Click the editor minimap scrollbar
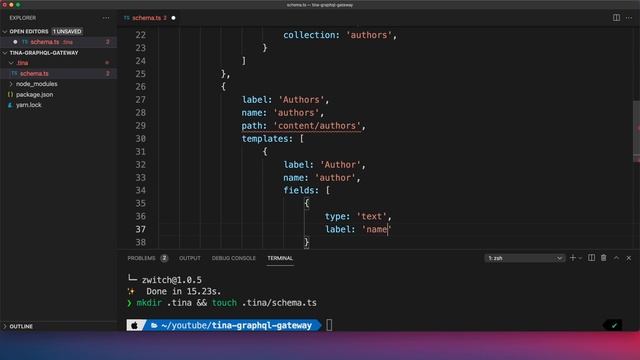This screenshot has height=360, width=640. coord(636,131)
